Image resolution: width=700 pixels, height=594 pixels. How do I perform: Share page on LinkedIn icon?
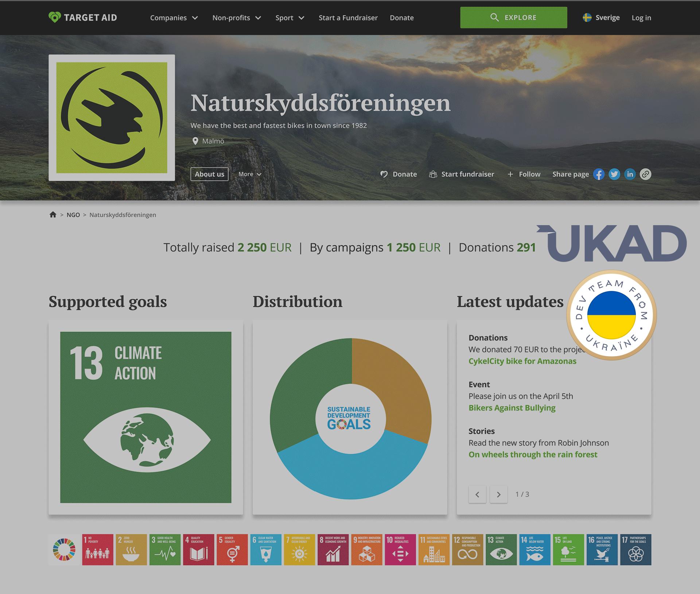(x=630, y=174)
